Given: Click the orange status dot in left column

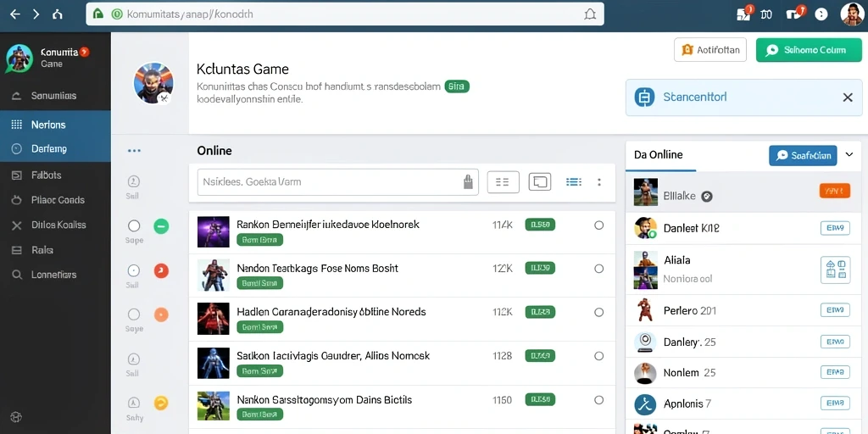Looking at the screenshot, I should [x=160, y=314].
